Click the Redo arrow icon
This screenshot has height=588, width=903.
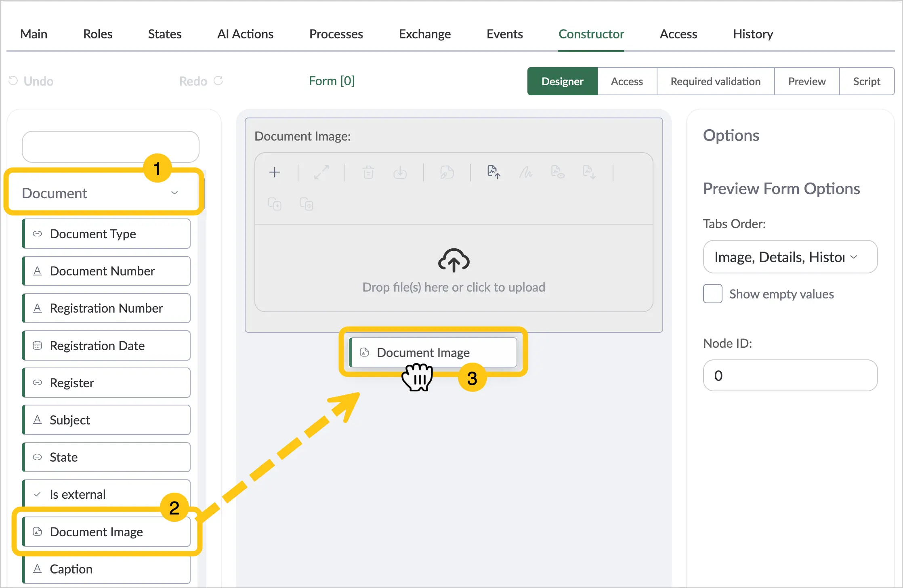(x=218, y=81)
